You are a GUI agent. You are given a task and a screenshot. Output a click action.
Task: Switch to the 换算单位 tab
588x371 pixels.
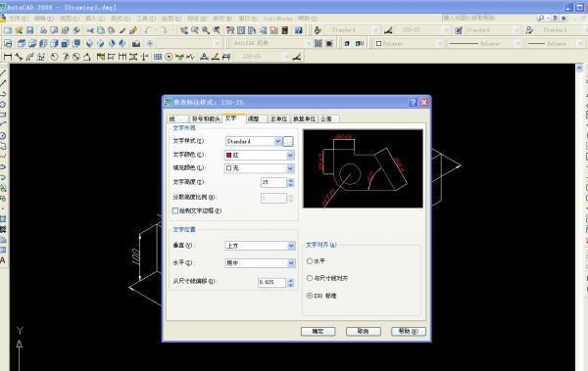(304, 118)
